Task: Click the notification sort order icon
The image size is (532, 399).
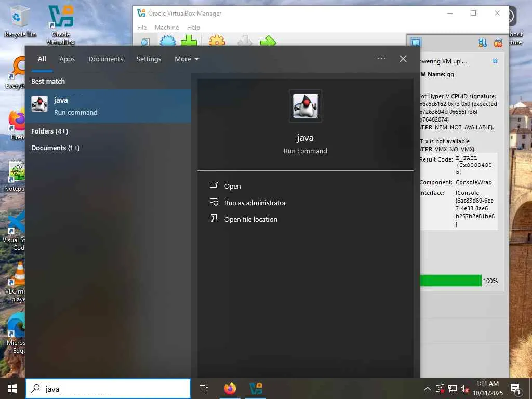Action: pyautogui.click(x=483, y=43)
